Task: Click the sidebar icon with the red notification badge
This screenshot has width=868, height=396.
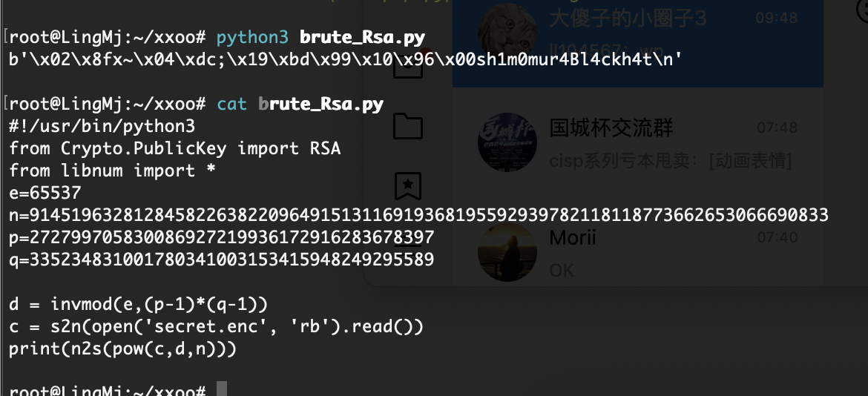Action: pos(408,64)
